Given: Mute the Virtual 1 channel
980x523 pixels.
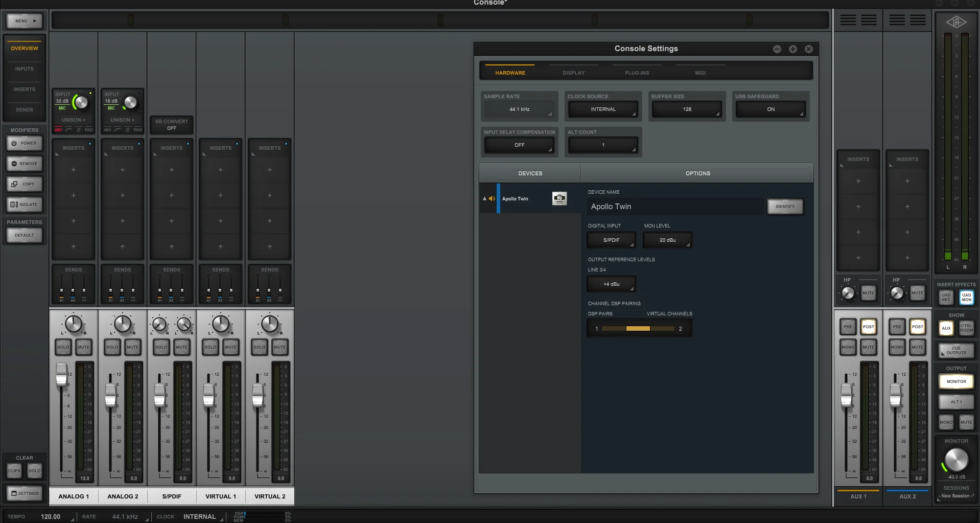Looking at the screenshot, I should click(x=231, y=347).
